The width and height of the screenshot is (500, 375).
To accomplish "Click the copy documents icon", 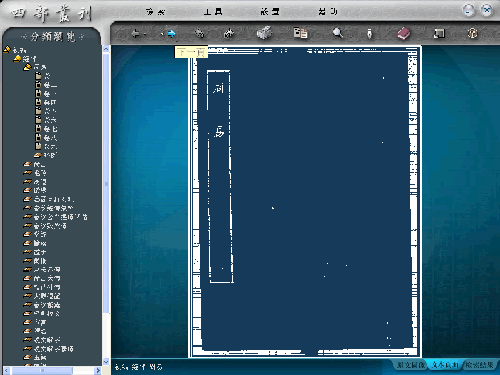I will tap(300, 33).
